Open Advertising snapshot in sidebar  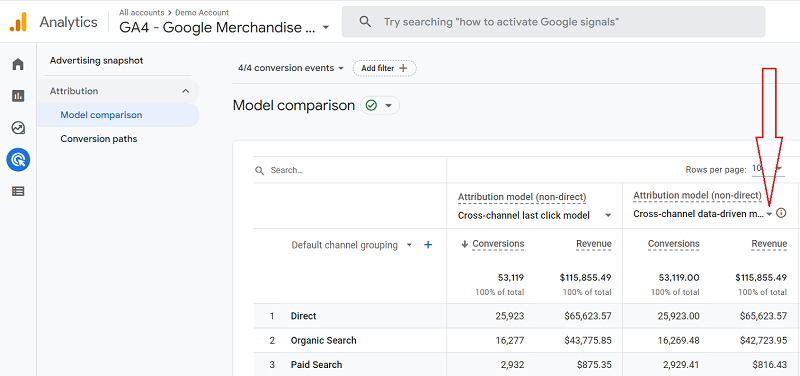(x=96, y=61)
